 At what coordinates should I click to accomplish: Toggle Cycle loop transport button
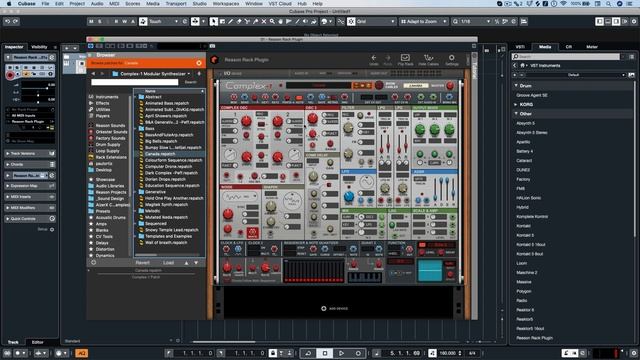[308, 353]
